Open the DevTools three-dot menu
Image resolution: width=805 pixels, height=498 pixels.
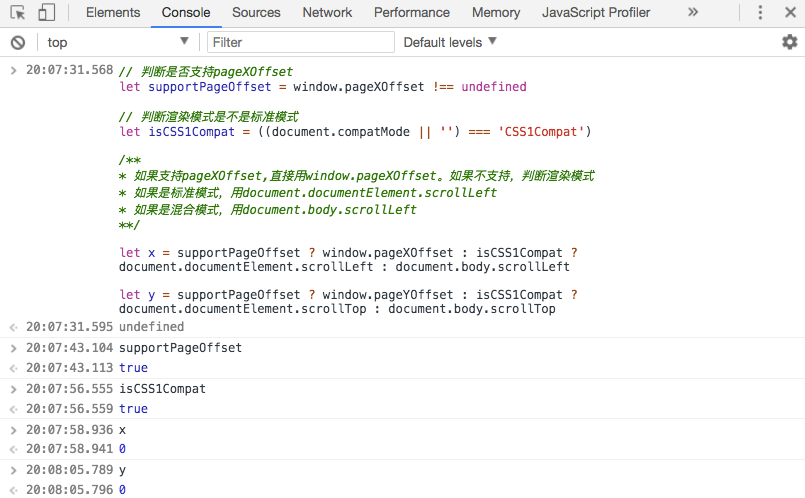click(760, 12)
